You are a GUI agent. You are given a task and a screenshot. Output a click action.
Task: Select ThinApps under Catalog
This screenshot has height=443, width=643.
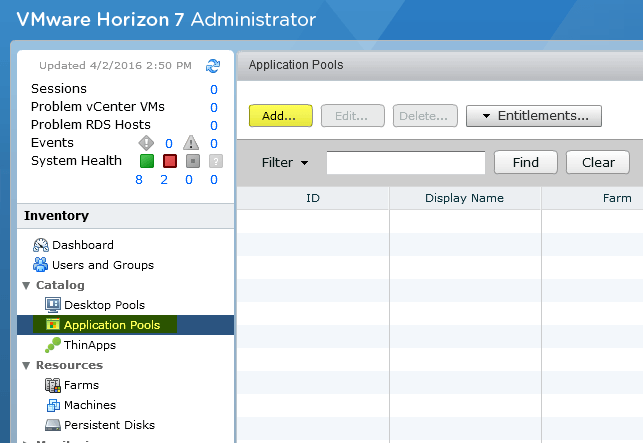point(90,345)
